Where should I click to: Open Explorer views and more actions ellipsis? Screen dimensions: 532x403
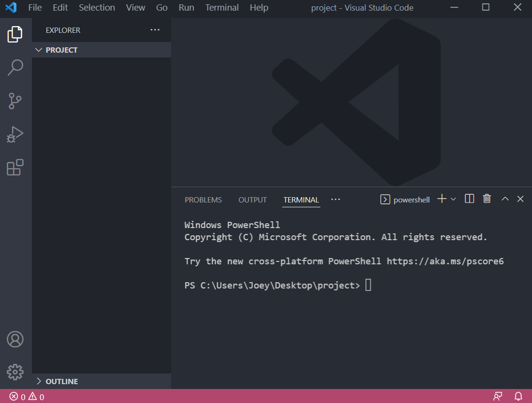[x=155, y=30]
